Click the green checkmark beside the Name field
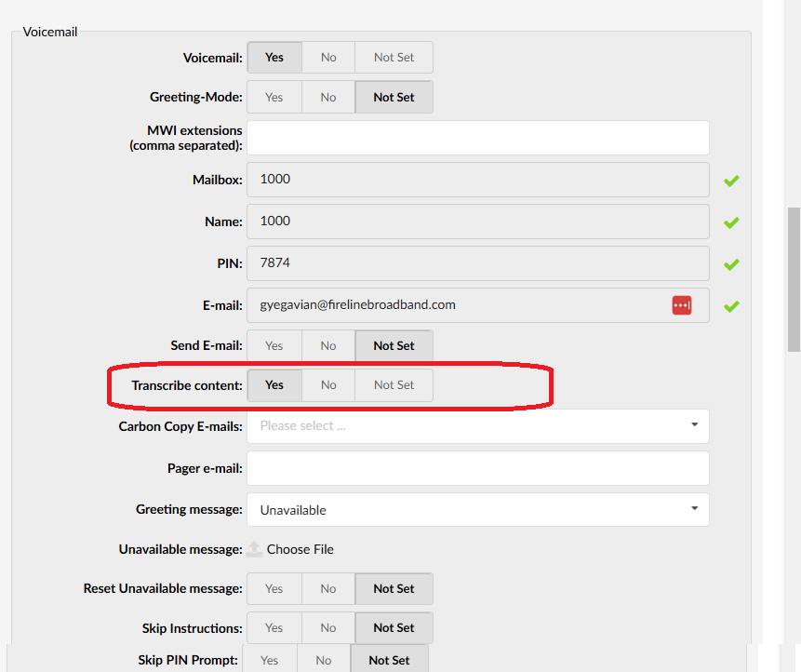The height and width of the screenshot is (672, 801). point(731,222)
